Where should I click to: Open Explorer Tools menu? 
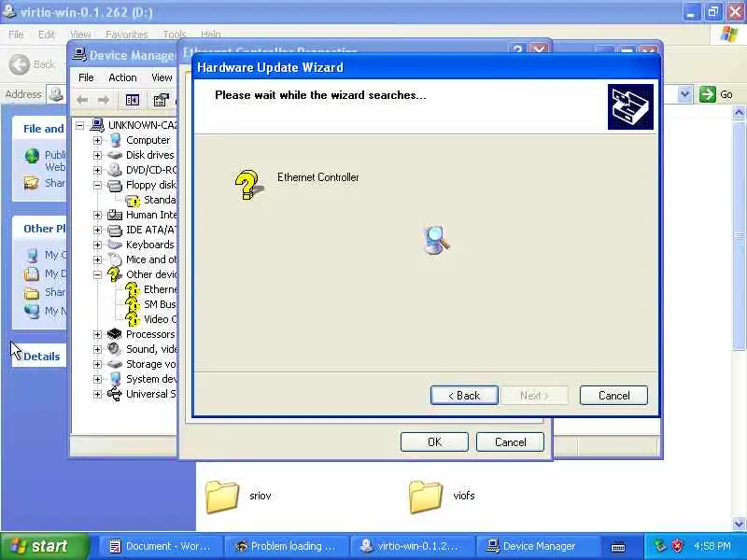(175, 35)
